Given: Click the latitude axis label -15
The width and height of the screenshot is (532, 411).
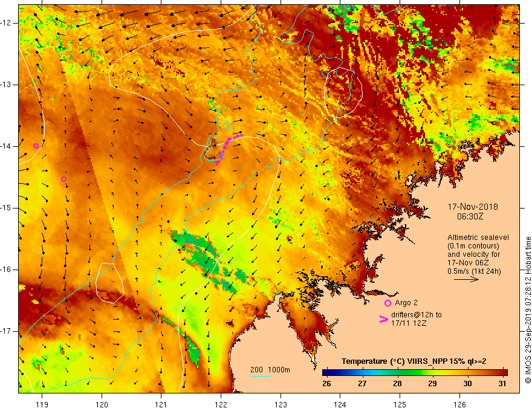Looking at the screenshot, I should tap(6, 208).
